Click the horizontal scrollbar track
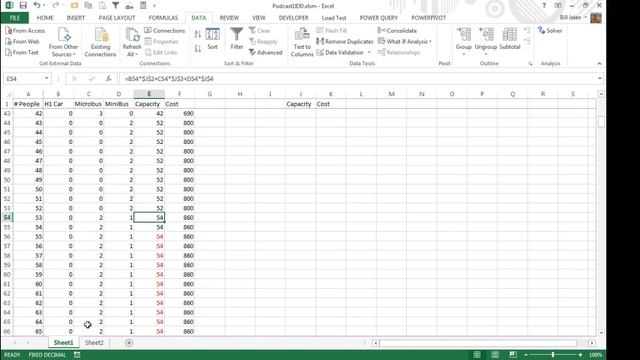This screenshot has width=640, height=360. 483,343
